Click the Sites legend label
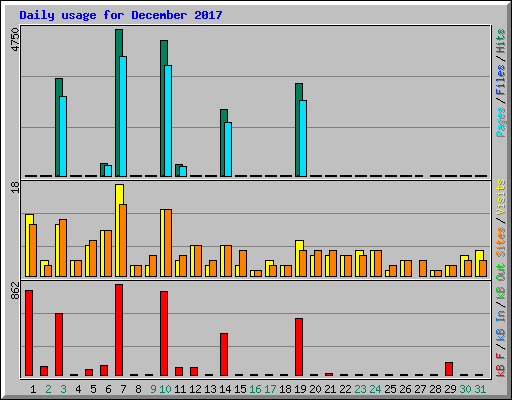Image resolution: width=512 pixels, height=400 pixels. pyautogui.click(x=501, y=242)
